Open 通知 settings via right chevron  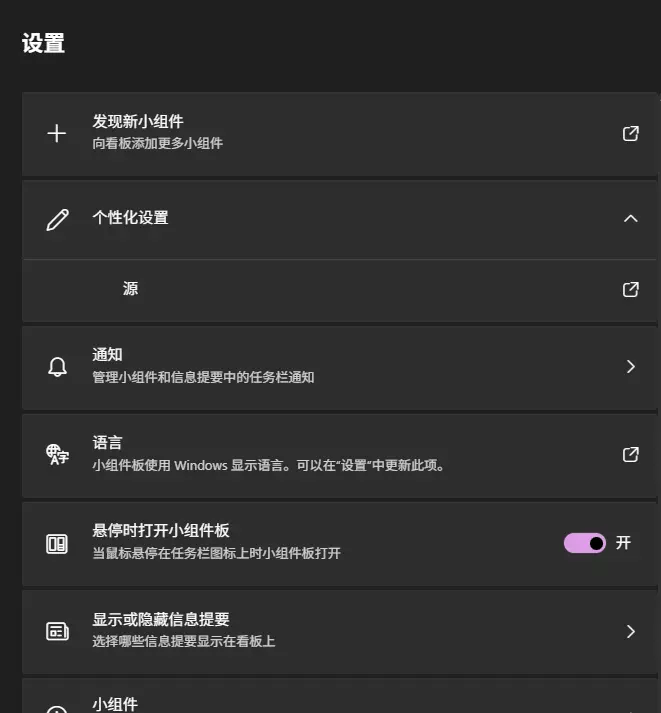(630, 366)
